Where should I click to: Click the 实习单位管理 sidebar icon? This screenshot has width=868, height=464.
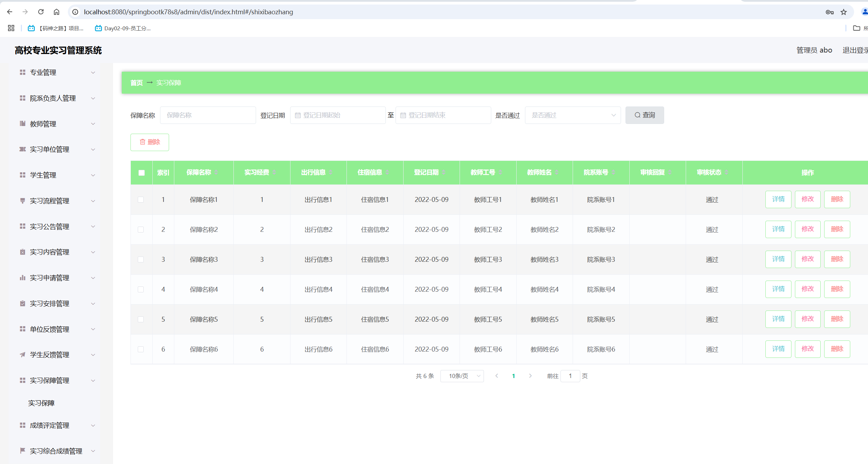pyautogui.click(x=23, y=149)
